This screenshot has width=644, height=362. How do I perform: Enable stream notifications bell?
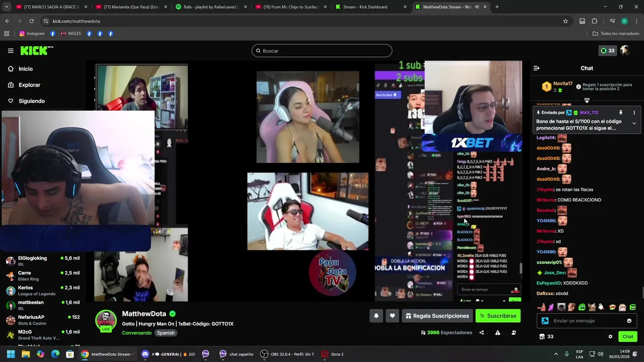(376, 316)
